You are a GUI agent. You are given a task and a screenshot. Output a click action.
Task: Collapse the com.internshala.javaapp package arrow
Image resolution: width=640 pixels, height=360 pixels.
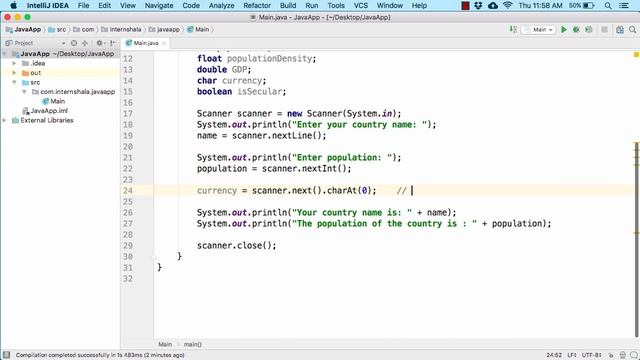tap(24, 92)
